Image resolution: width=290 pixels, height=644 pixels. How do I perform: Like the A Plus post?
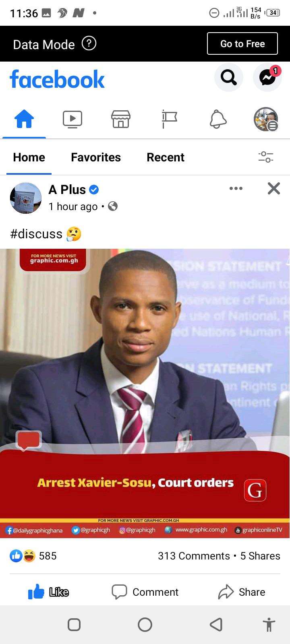click(x=48, y=592)
